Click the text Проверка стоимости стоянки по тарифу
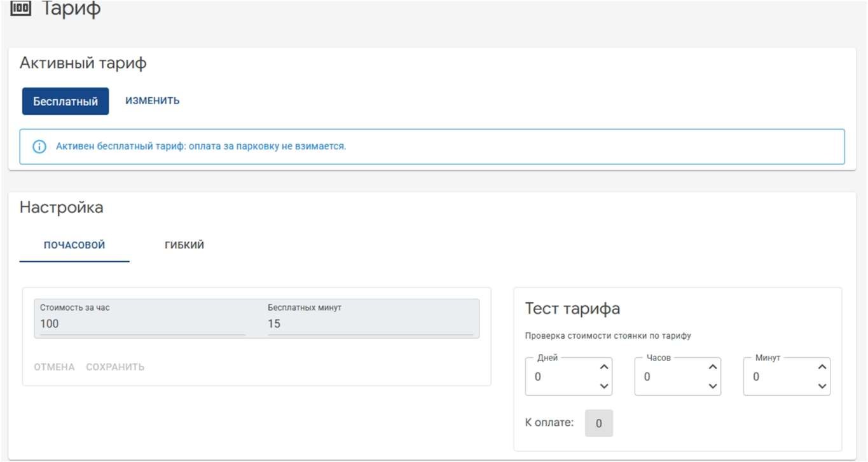868x462 pixels. pos(608,336)
